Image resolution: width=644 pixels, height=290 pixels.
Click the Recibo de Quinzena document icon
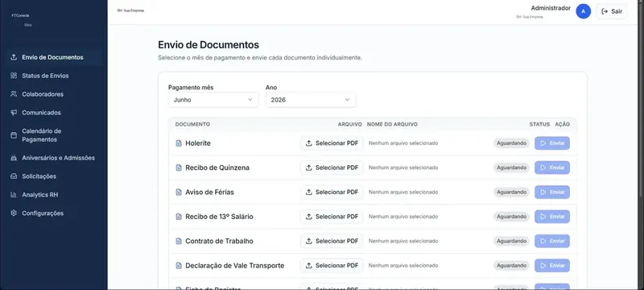point(179,168)
